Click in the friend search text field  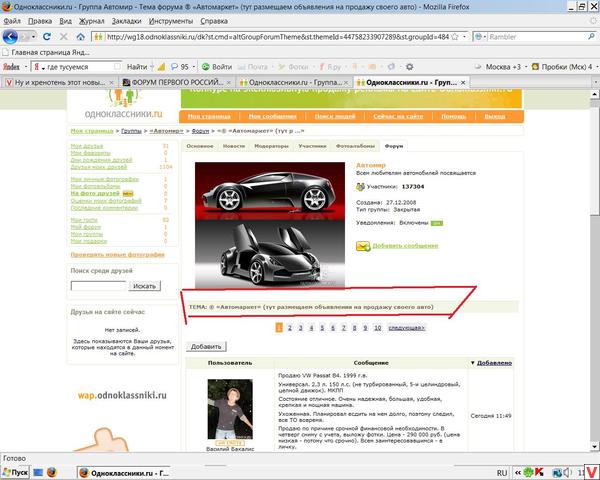(98, 286)
